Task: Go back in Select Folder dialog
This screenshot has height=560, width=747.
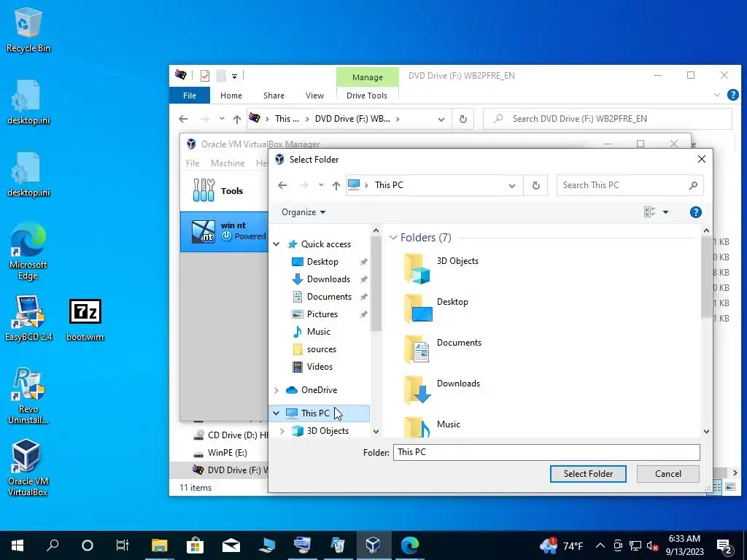Action: (282, 185)
